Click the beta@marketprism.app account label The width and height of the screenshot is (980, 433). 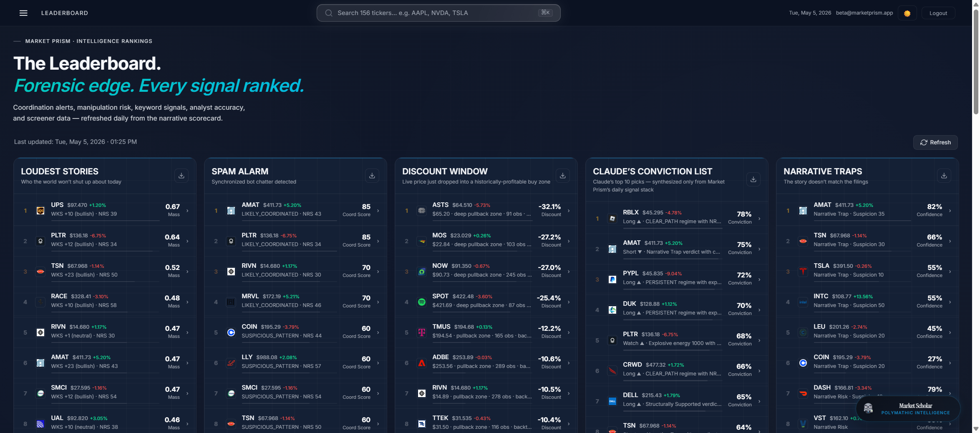point(864,13)
